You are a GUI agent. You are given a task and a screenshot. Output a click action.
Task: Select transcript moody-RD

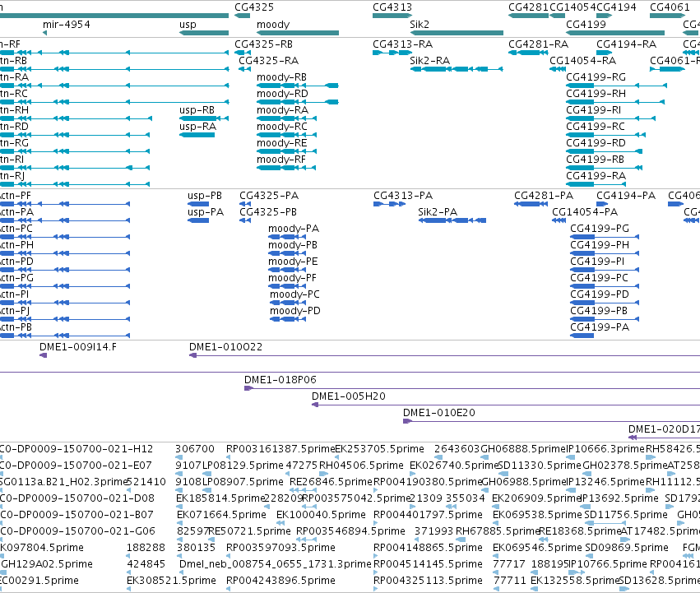point(298,102)
